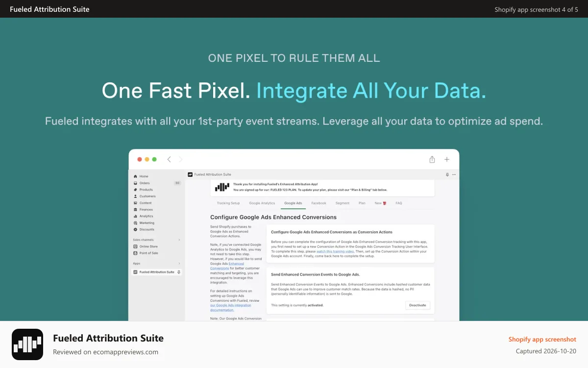This screenshot has height=368, width=588.
Task: Switch to Google Analytics tab
Action: click(262, 203)
